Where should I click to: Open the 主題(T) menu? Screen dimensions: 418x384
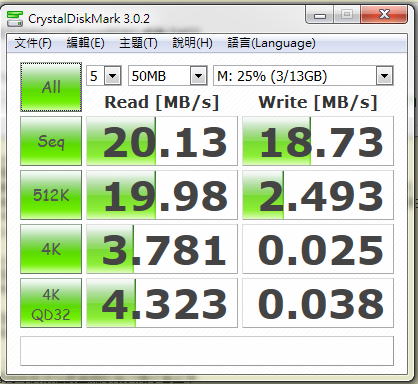click(x=138, y=43)
